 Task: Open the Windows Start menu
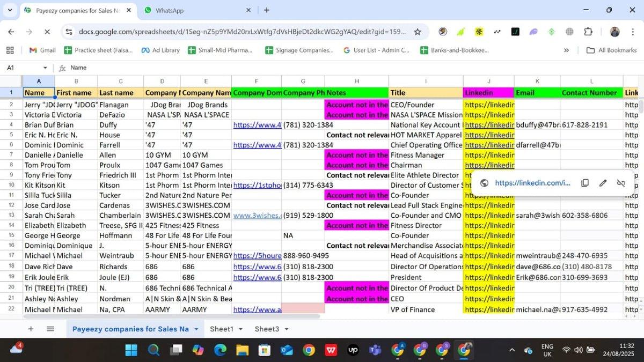(x=131, y=350)
